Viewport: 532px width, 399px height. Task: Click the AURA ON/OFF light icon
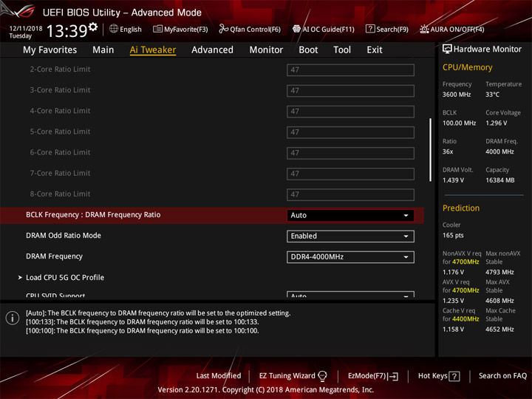tap(424, 29)
